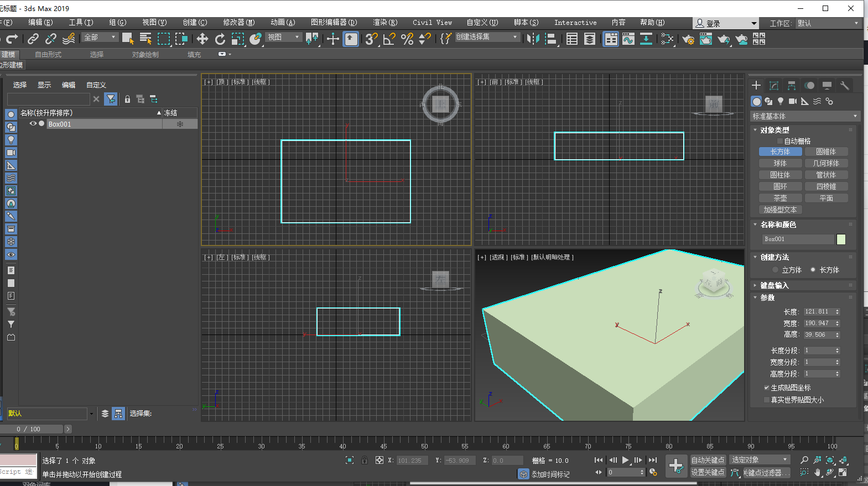
Task: Toggle the 3D Snaps icon
Action: [x=372, y=38]
